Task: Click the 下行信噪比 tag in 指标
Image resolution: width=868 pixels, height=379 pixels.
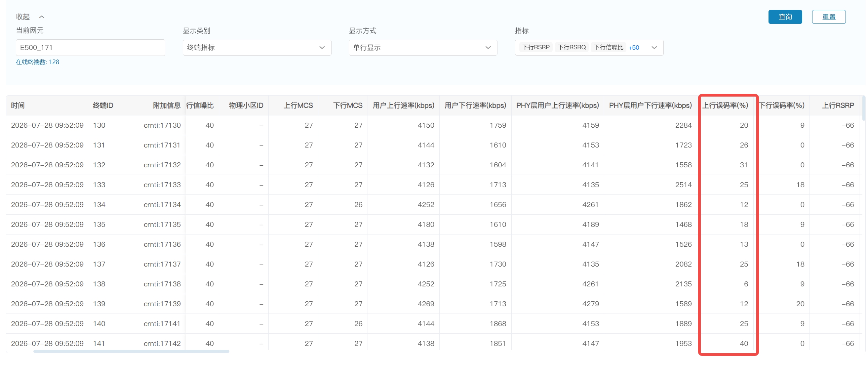Action: tap(609, 47)
